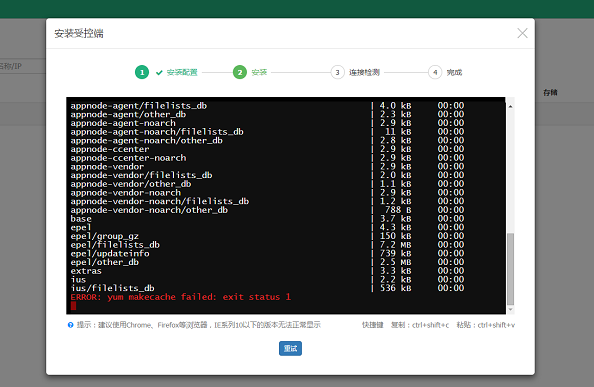Click terminal scrollbar down arrow
The image size is (594, 387).
coord(510,309)
